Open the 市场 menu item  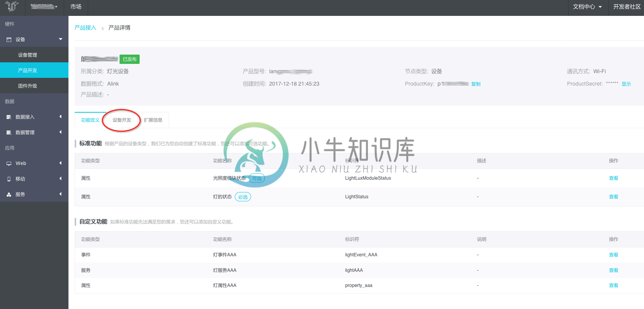76,7
